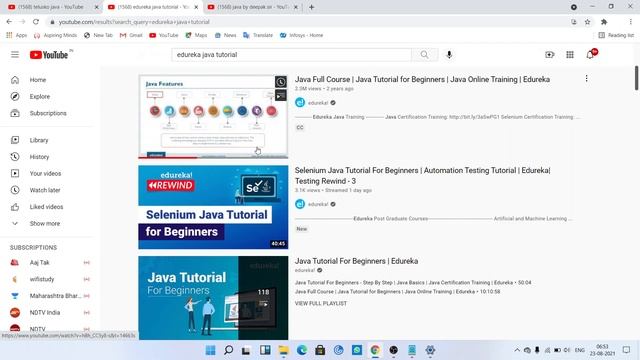Reload the page
Viewport: 640px width, 360px height.
click(x=36, y=22)
